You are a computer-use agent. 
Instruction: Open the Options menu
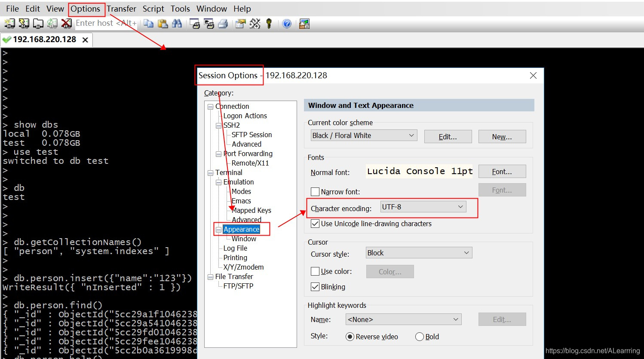pyautogui.click(x=86, y=9)
